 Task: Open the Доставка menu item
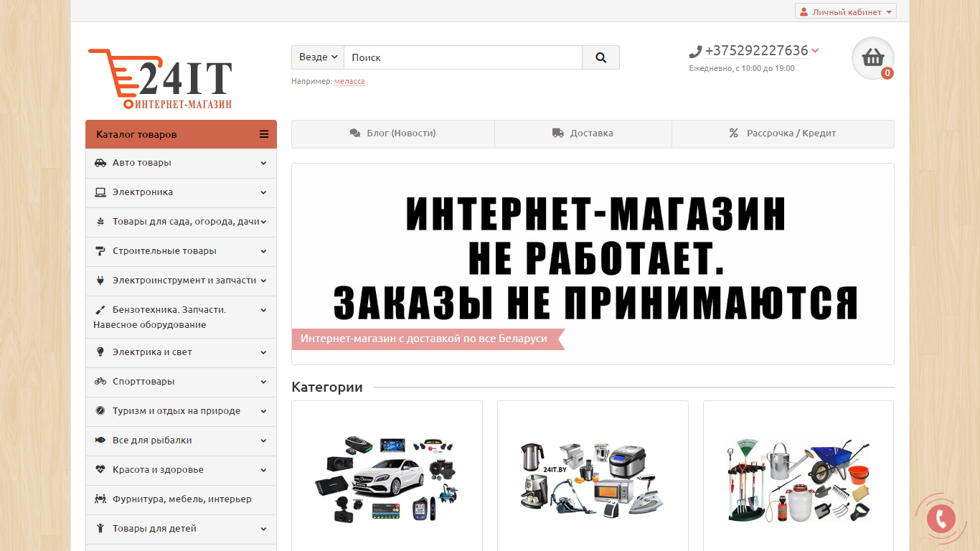[x=583, y=133]
